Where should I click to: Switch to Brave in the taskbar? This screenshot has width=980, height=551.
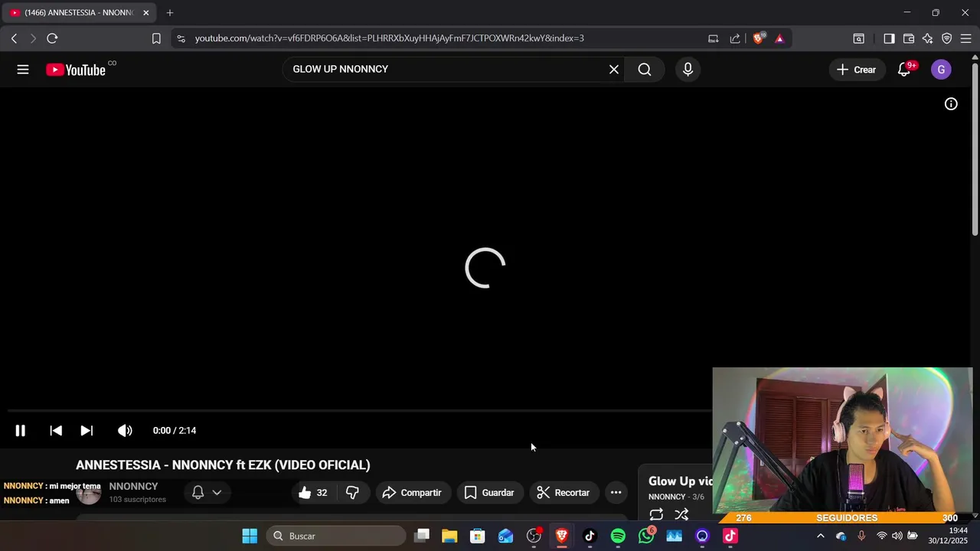562,536
